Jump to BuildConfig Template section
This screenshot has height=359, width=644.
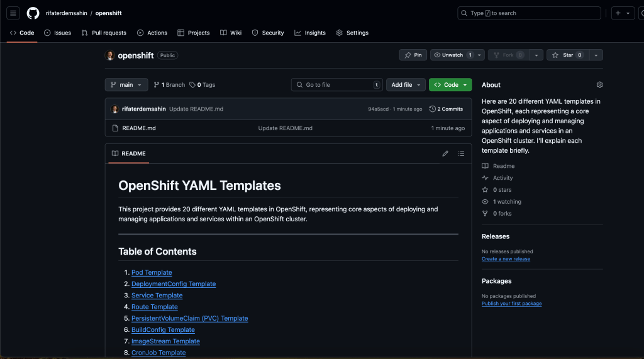[163, 330]
